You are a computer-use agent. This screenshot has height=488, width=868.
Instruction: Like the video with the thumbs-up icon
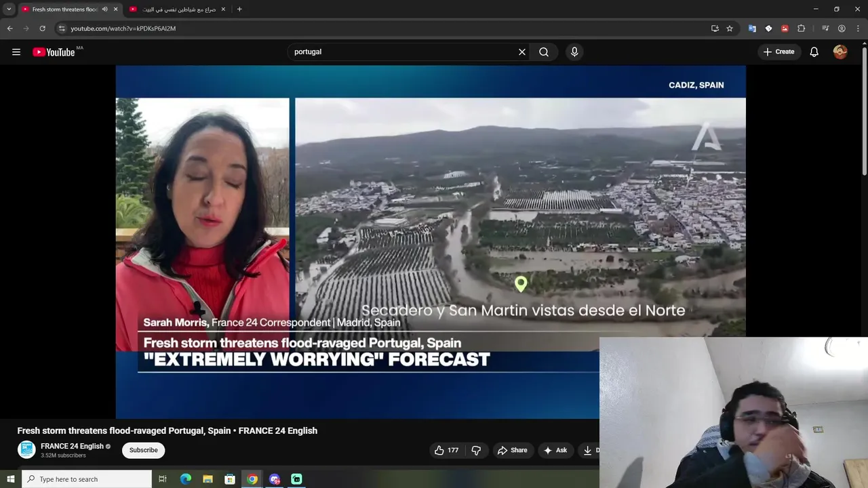coord(447,450)
